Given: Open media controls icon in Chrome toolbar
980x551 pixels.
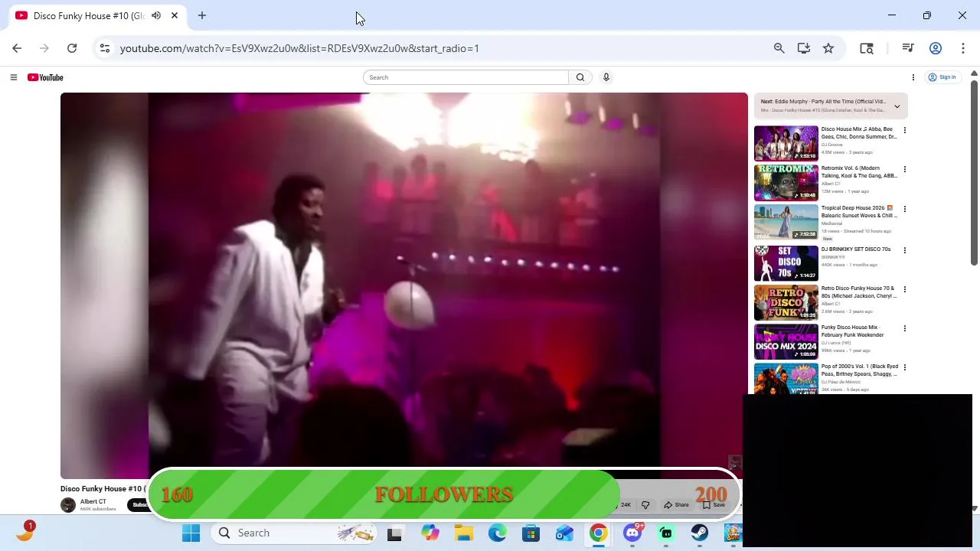Looking at the screenshot, I should (x=908, y=48).
